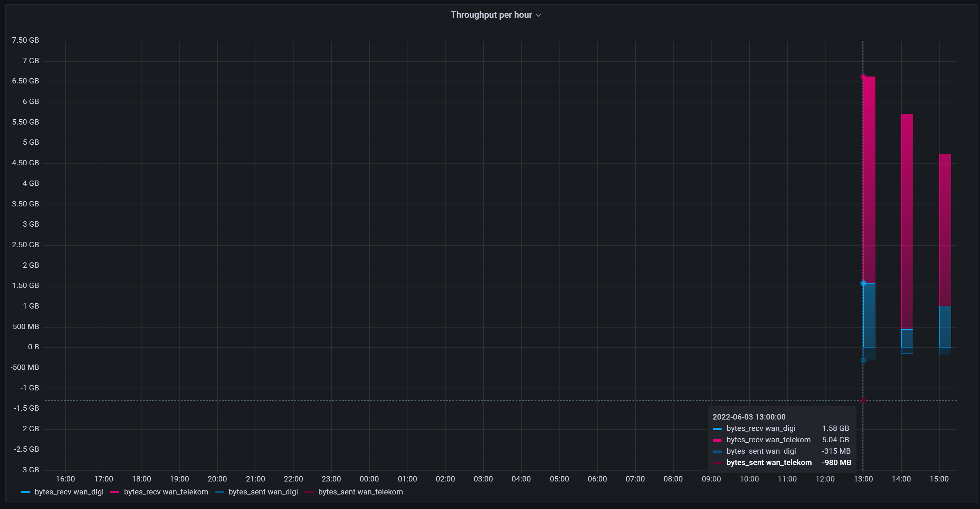Click the dark blue marker beside bytes_sent wan_digi legend

[219, 492]
